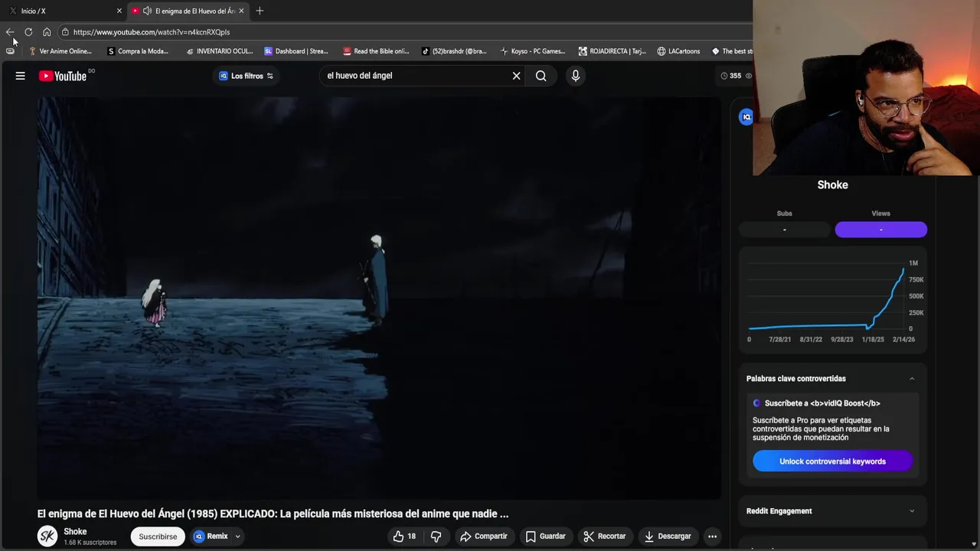Screen dimensions: 980x551
Task: Open the TikTok brashdr bookmark
Action: click(454, 51)
